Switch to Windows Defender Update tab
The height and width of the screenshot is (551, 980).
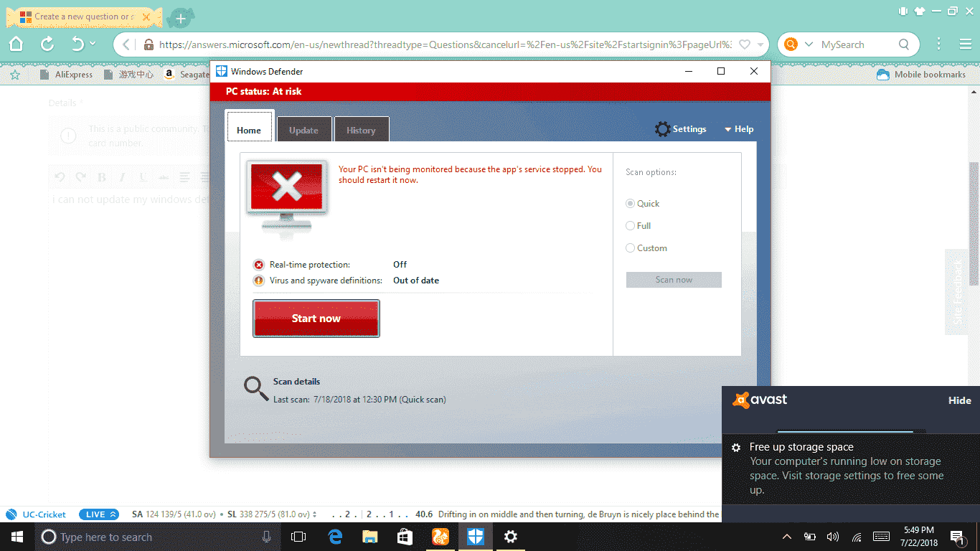pos(303,130)
